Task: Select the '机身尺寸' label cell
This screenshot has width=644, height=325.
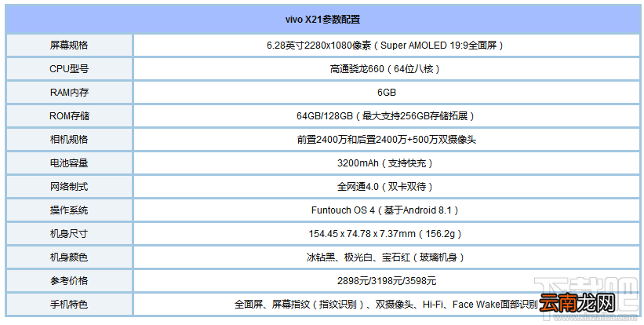Action: click(69, 234)
